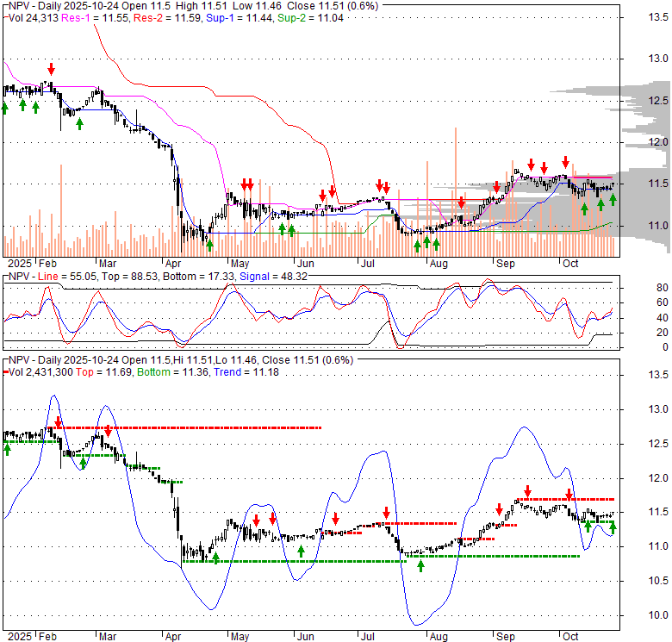Select the Vol 24,313 label in top chart
672x642 pixels.
34,18
